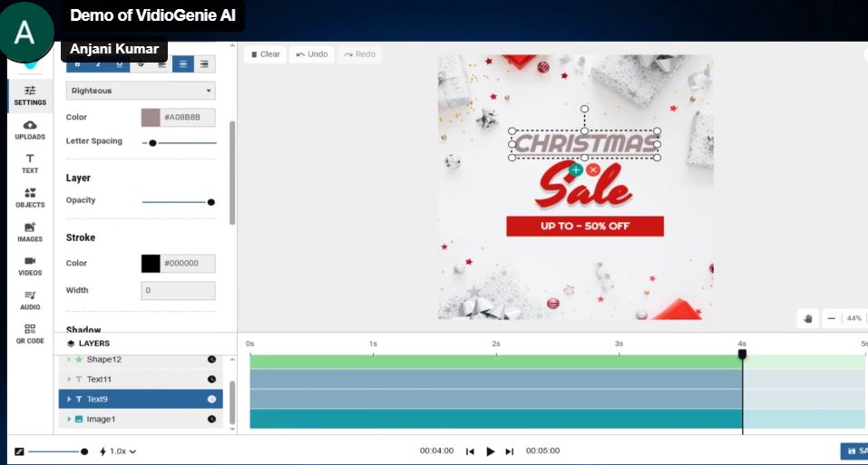This screenshot has height=465, width=868.
Task: Click the rotation handle above the CHRISTMAS text
Action: 585,109
